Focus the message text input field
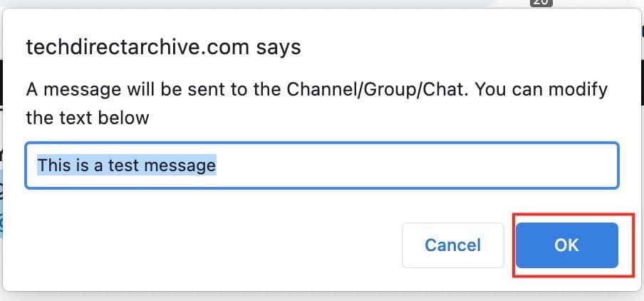 [x=413, y=165]
